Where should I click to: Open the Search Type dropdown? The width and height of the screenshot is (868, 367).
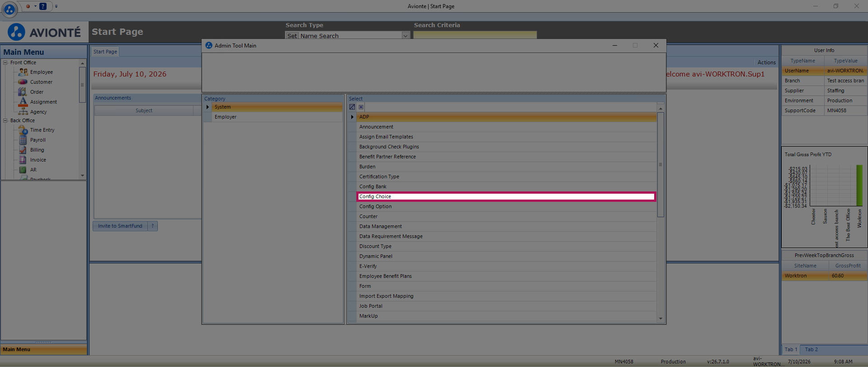pos(406,36)
